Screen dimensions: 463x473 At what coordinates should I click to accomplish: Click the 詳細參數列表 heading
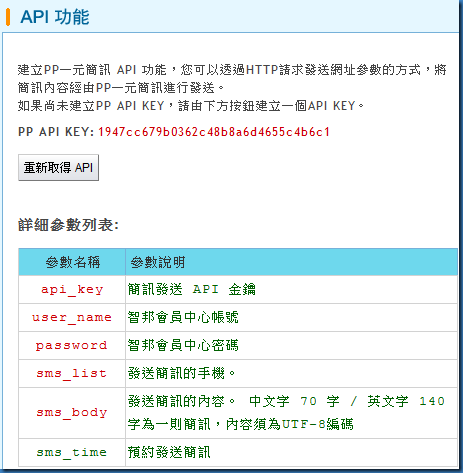68,225
